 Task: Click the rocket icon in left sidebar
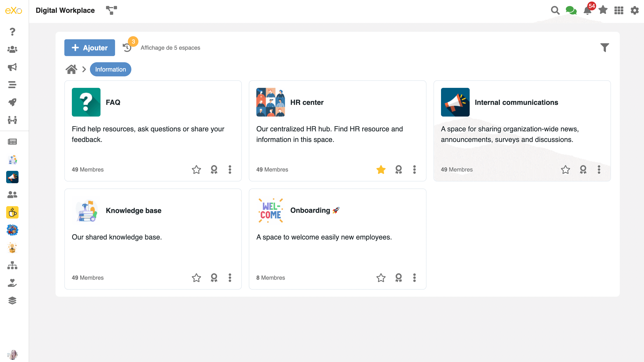[x=12, y=102]
